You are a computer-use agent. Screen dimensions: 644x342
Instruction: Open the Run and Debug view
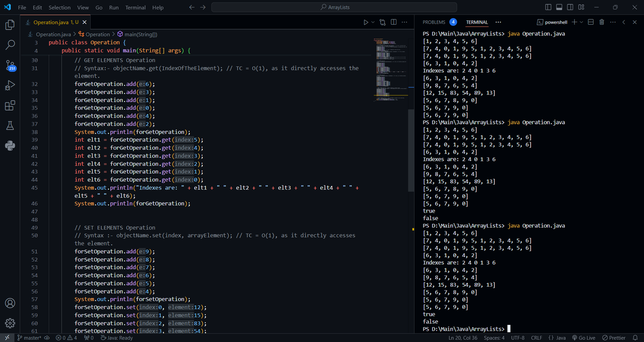click(11, 86)
